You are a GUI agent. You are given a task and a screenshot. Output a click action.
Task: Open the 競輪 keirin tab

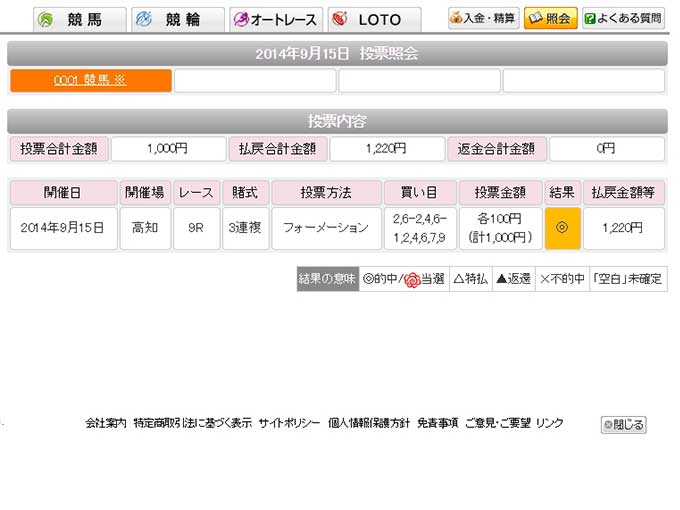point(178,20)
